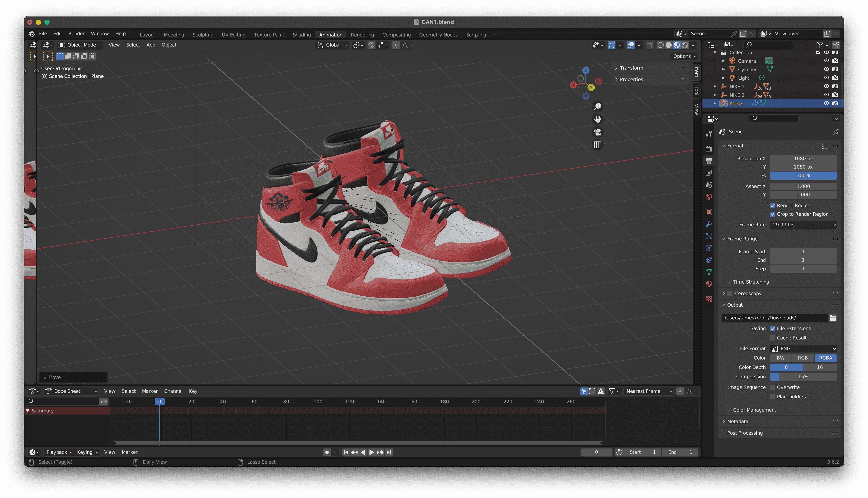The width and height of the screenshot is (868, 498).
Task: Open the Render menu
Action: pyautogui.click(x=76, y=33)
